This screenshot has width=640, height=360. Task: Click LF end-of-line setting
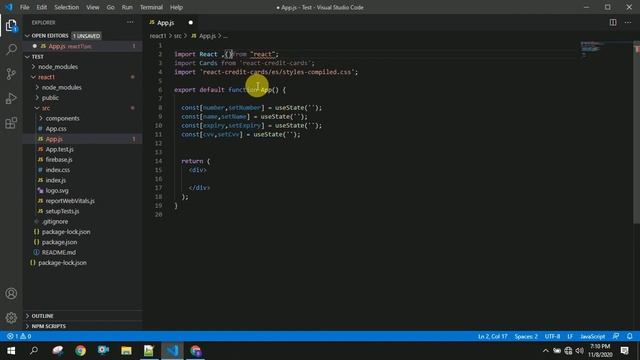click(x=570, y=336)
